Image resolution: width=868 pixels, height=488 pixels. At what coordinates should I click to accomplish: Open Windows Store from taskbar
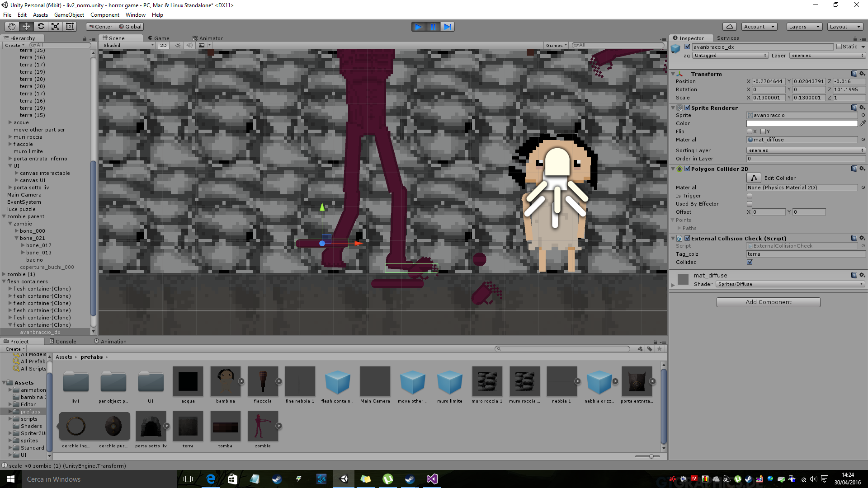coord(232,479)
